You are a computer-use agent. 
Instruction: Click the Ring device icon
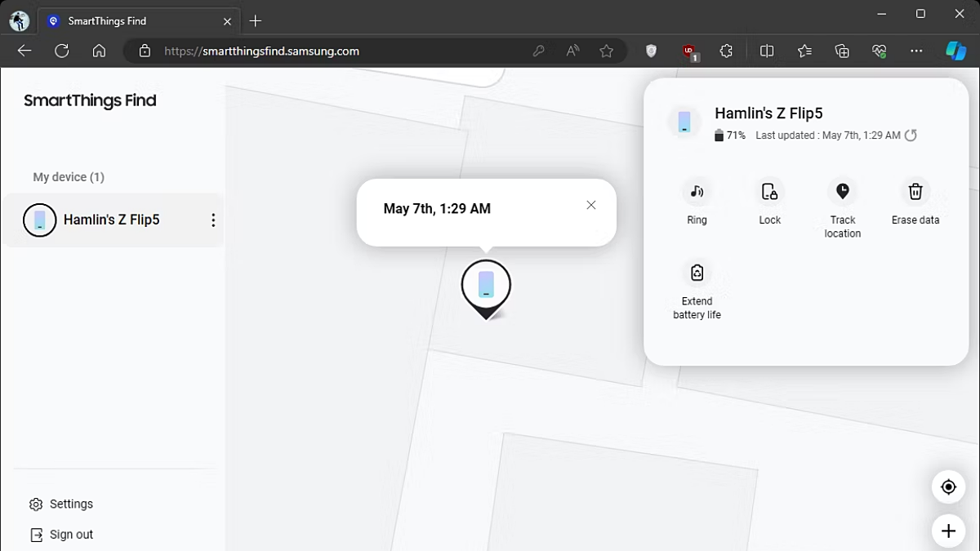(697, 192)
